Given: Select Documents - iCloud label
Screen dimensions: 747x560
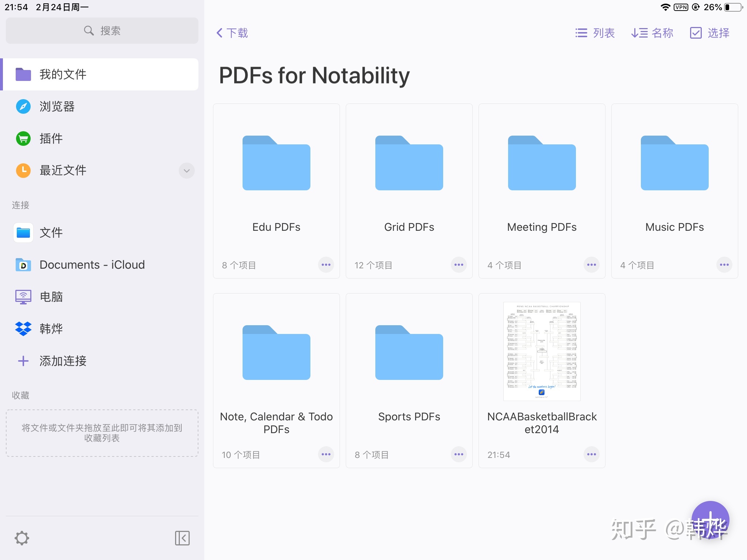Looking at the screenshot, I should tap(92, 265).
